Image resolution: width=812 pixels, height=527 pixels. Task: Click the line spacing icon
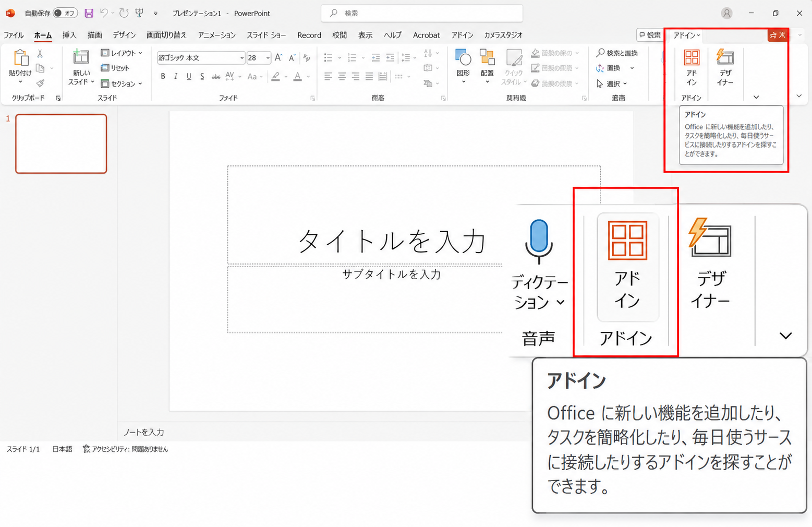406,57
